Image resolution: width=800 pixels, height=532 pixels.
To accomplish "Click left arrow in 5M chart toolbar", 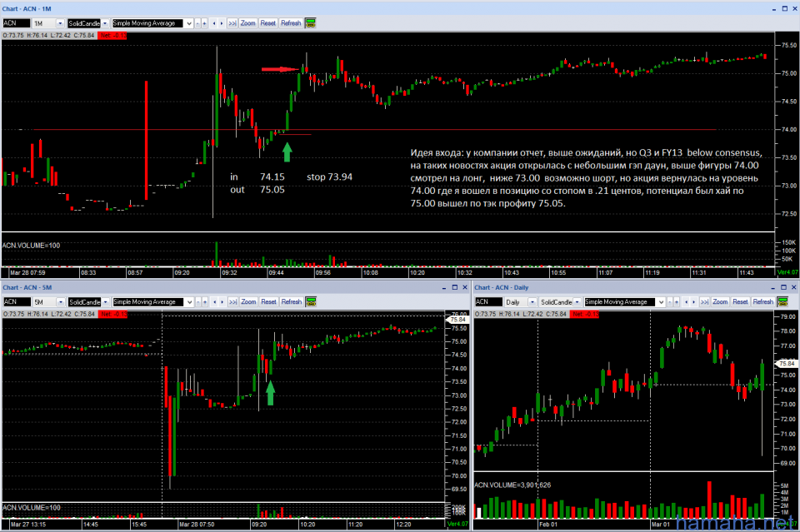I will click(214, 301).
